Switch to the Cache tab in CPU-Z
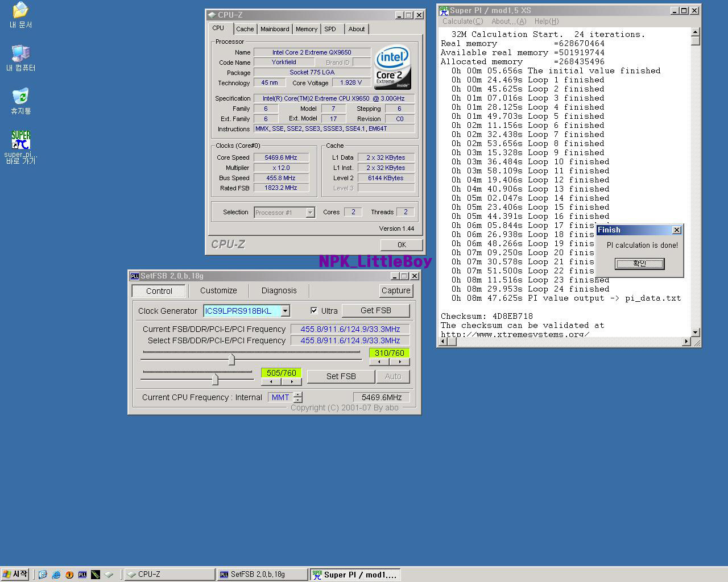This screenshot has height=582, width=728. [x=245, y=29]
